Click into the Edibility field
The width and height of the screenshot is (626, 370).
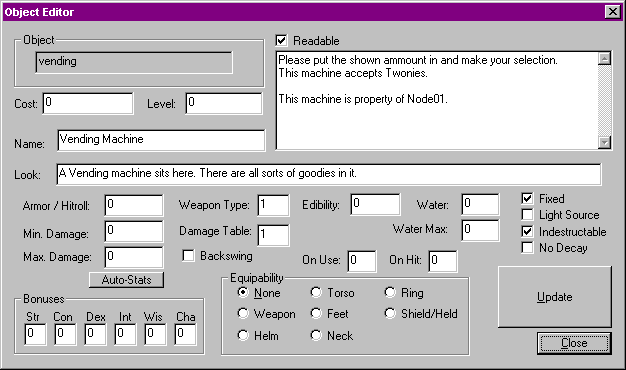click(375, 204)
